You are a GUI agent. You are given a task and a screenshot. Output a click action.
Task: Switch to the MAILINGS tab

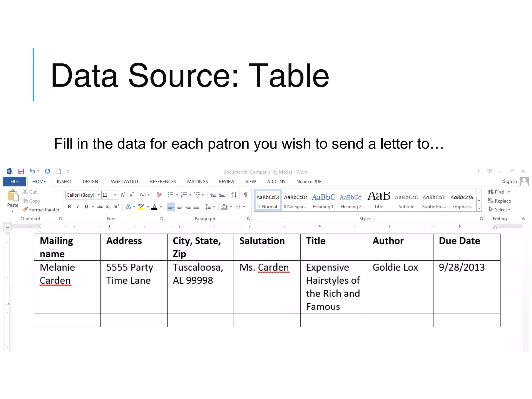pyautogui.click(x=197, y=182)
